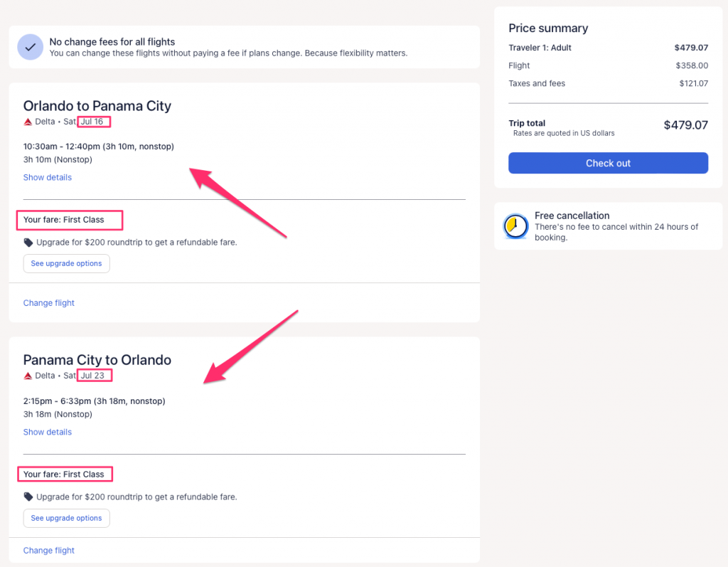The height and width of the screenshot is (567, 728).
Task: Click First Class fare label on outbound flight
Action: [x=64, y=220]
